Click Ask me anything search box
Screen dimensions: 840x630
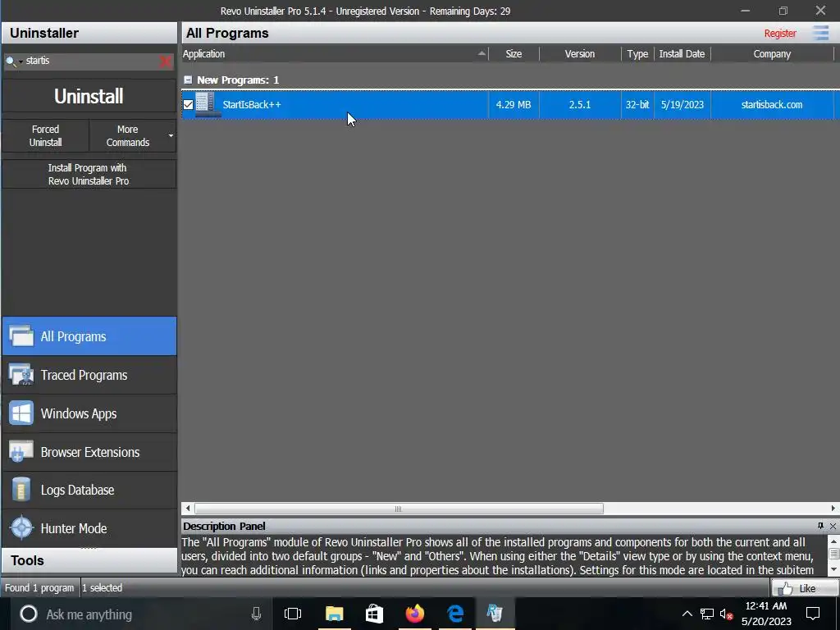coord(142,614)
